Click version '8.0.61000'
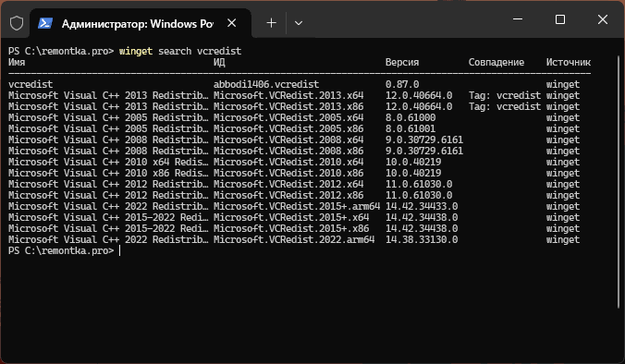 tap(411, 118)
